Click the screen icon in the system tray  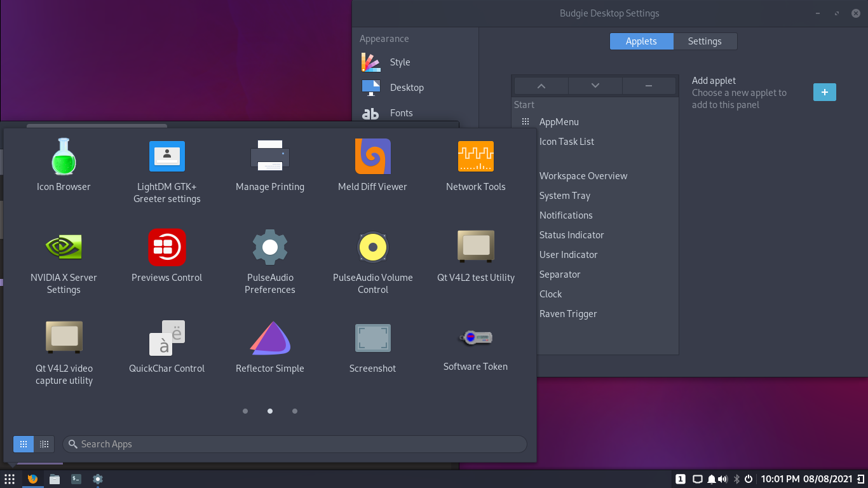[x=697, y=479]
